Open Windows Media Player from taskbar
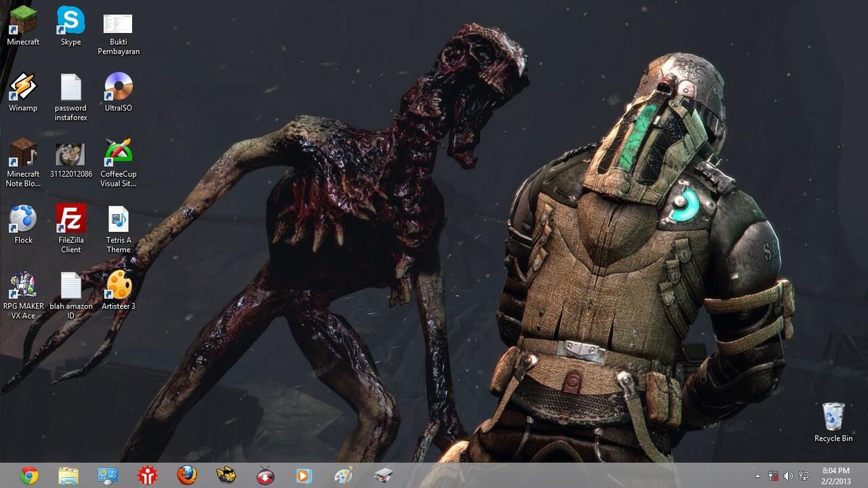Image resolution: width=868 pixels, height=488 pixels. [304, 476]
